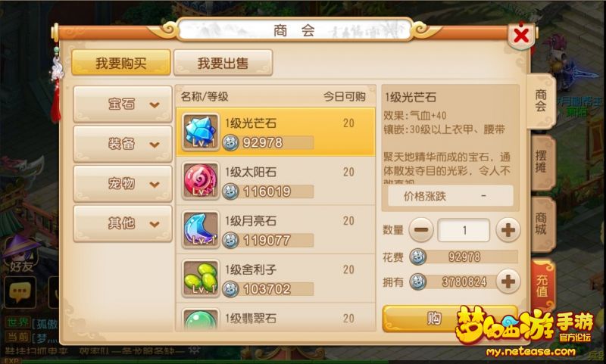
Task: Select the 1级光芒石 gem icon
Action: (201, 132)
